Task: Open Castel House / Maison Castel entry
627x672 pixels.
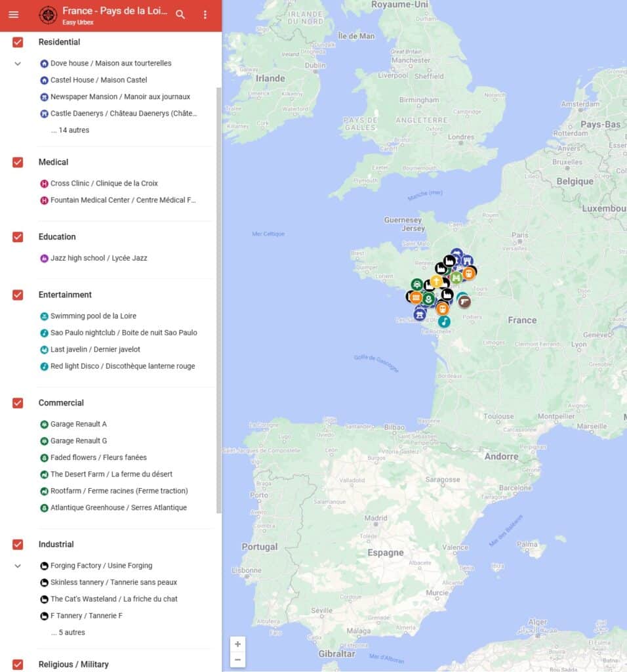Action: [x=99, y=79]
